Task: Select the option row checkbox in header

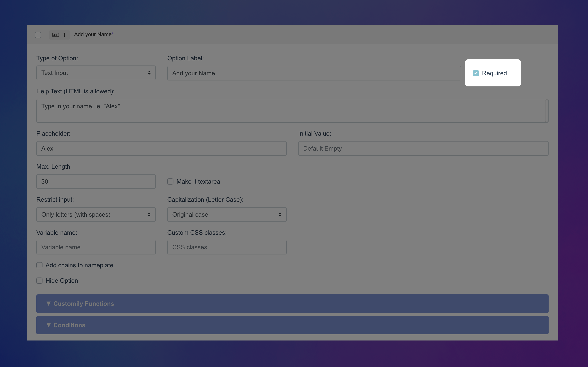Action: 38,35
